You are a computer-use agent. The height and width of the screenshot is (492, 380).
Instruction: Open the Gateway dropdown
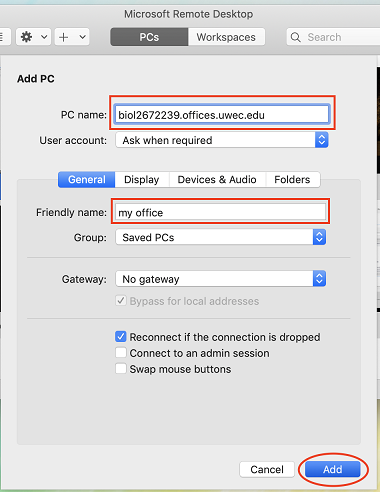[x=221, y=279]
